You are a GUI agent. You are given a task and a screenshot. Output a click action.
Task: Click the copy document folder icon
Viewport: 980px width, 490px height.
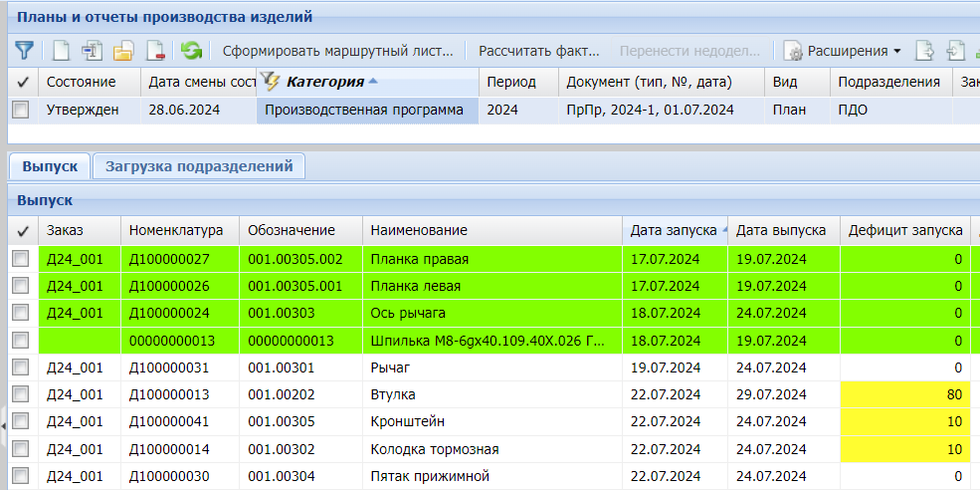(123, 50)
